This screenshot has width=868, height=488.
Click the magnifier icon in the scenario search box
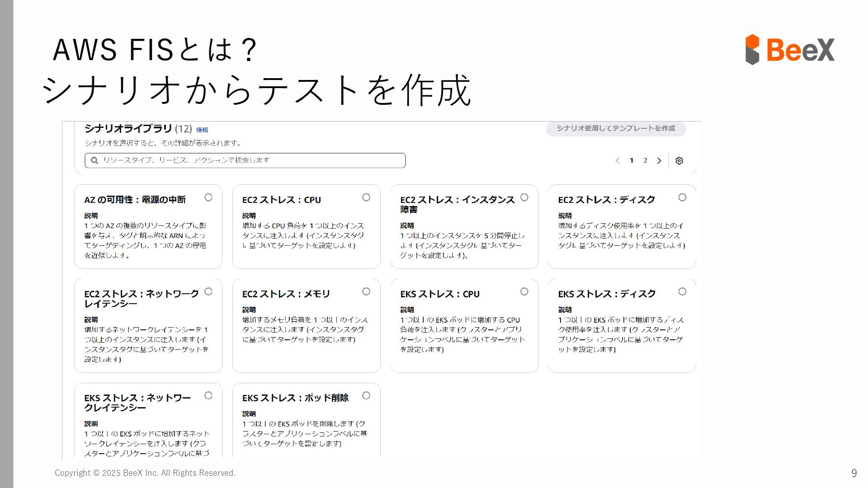pyautogui.click(x=94, y=160)
